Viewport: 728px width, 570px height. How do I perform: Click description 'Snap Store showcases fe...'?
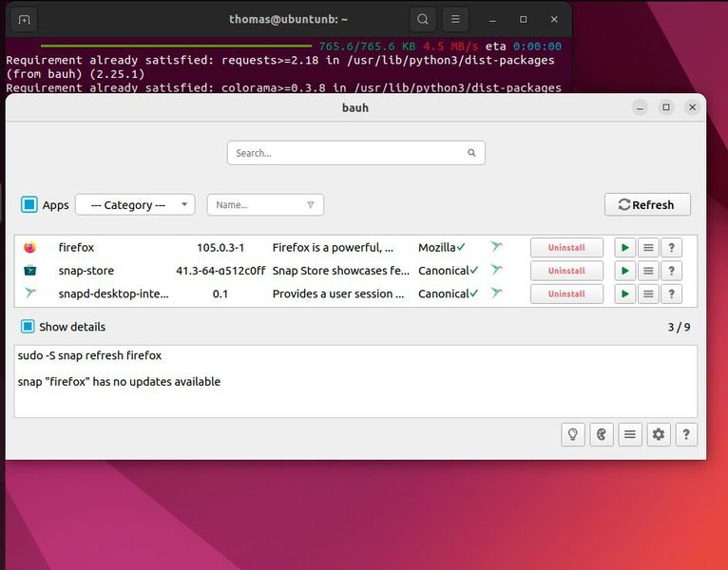pyautogui.click(x=341, y=271)
